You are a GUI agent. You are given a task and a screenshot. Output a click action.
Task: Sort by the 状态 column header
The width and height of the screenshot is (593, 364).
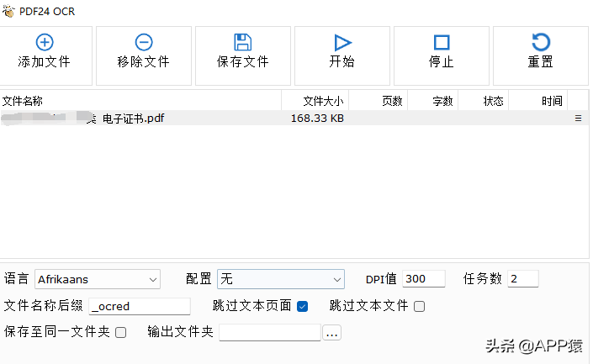tap(484, 101)
